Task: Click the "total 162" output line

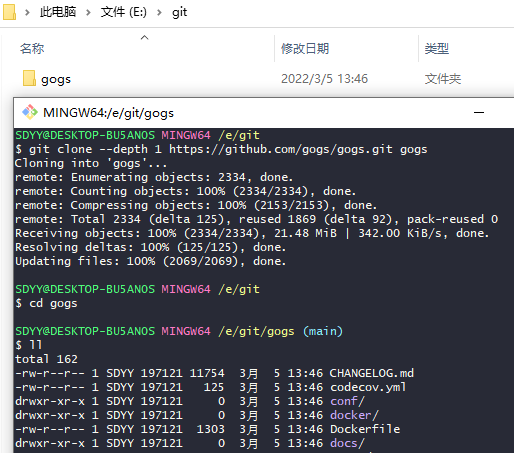Action: click(x=46, y=359)
